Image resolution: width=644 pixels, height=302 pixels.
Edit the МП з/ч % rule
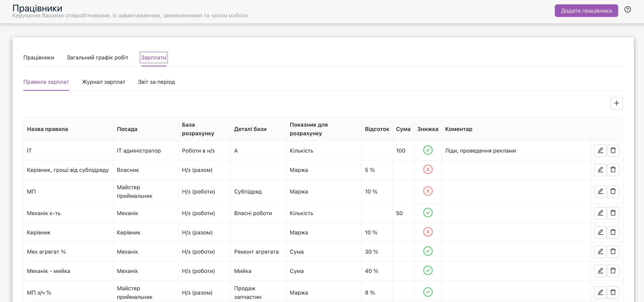click(600, 292)
